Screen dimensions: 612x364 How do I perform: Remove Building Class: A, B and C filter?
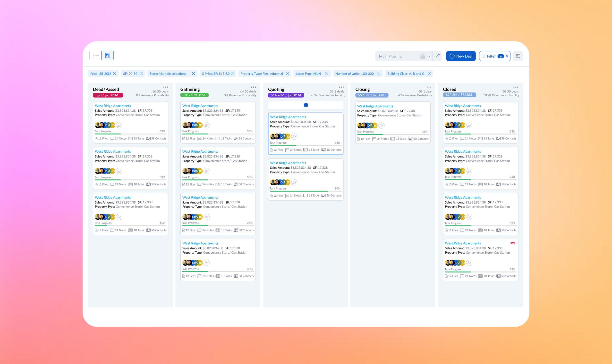(x=429, y=74)
